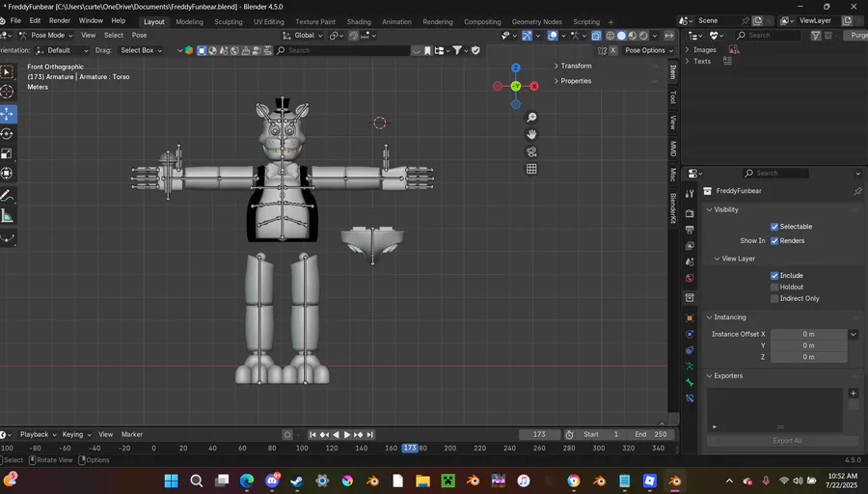The height and width of the screenshot is (494, 868).
Task: Switch to the Sculpting workspace tab
Action: tap(228, 22)
